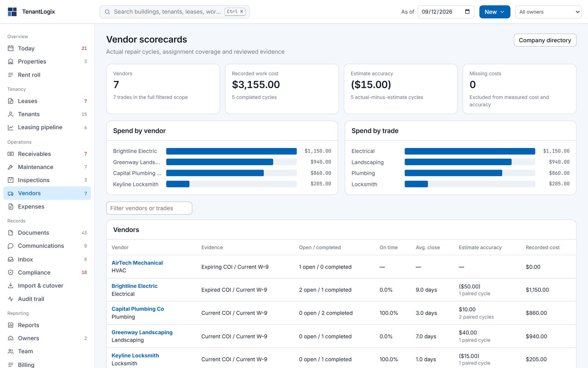
Task: Click the Expenses receipt icon
Action: click(x=11, y=206)
